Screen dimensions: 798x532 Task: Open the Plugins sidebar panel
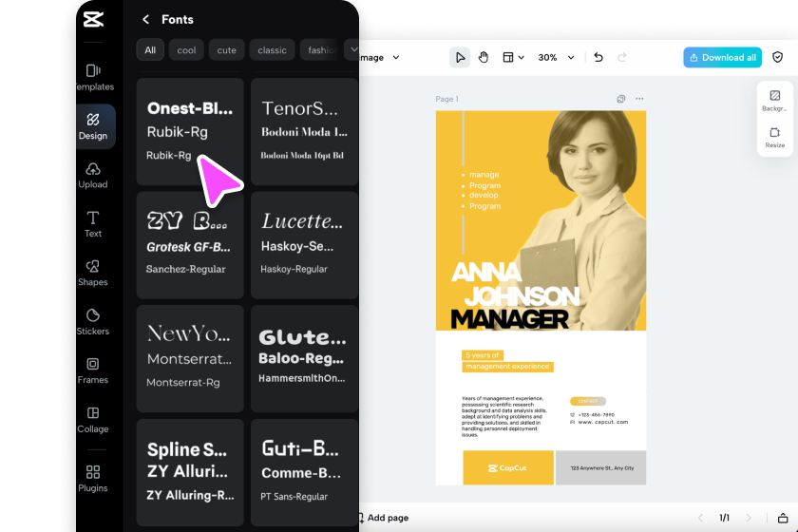click(x=93, y=479)
